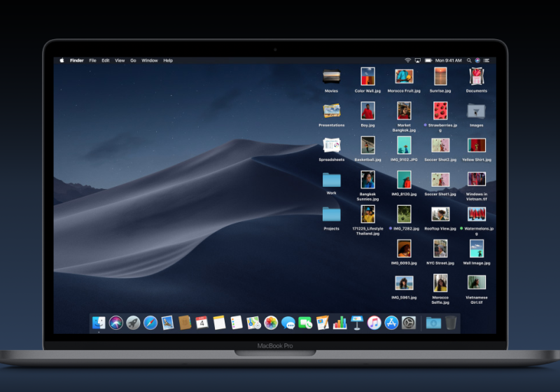
Task: Open App Store in the Dock
Action: pos(391,323)
